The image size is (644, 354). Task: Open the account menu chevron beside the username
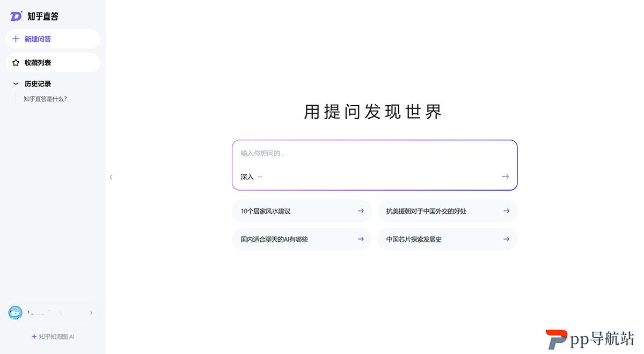tap(91, 313)
